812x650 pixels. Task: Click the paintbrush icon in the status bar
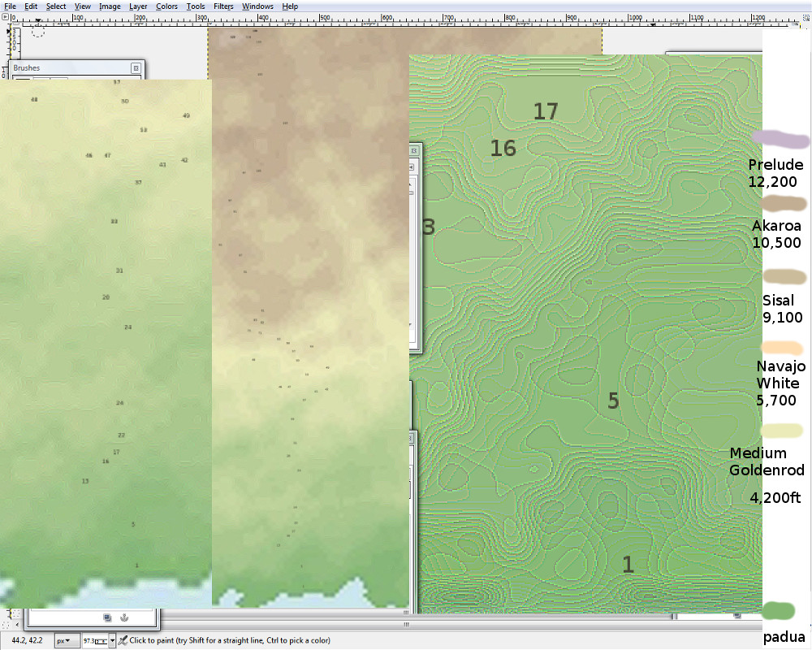tap(123, 640)
